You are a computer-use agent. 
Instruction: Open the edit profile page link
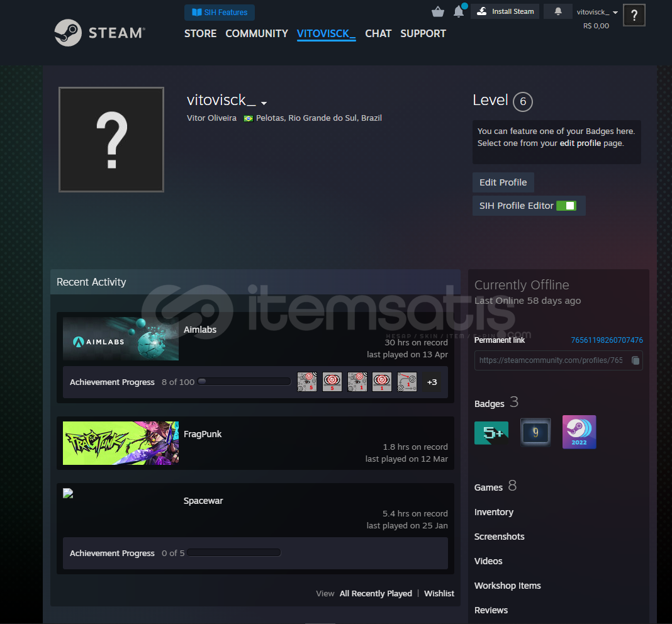[x=580, y=143]
